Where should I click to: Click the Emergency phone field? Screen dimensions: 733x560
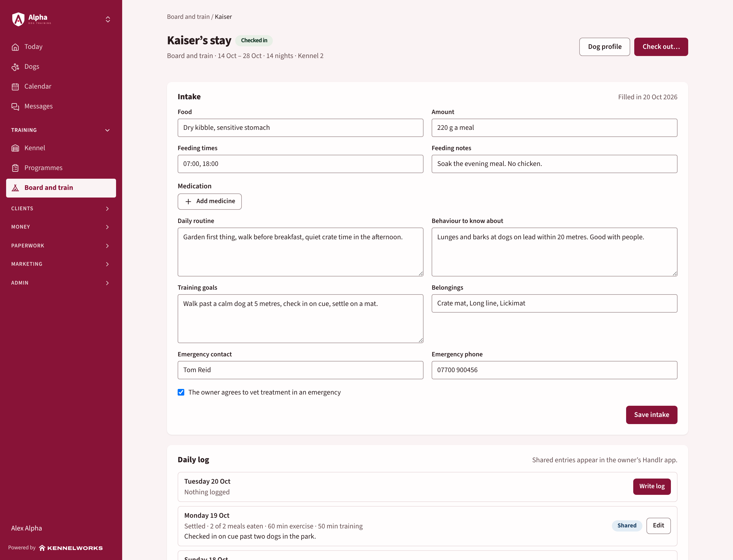click(x=554, y=370)
